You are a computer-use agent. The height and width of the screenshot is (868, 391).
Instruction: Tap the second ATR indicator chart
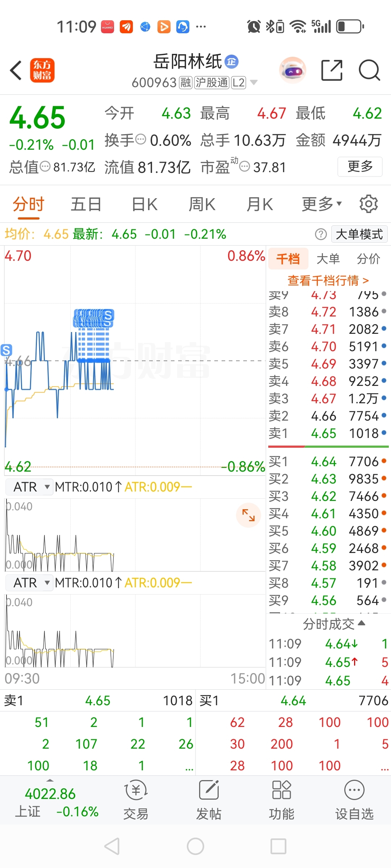135,630
